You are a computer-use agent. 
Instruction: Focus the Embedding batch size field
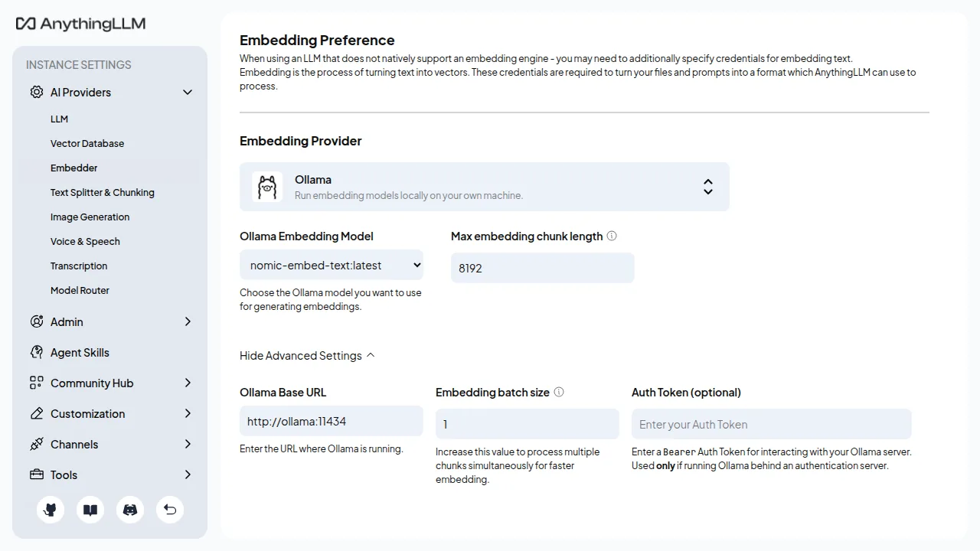(528, 424)
